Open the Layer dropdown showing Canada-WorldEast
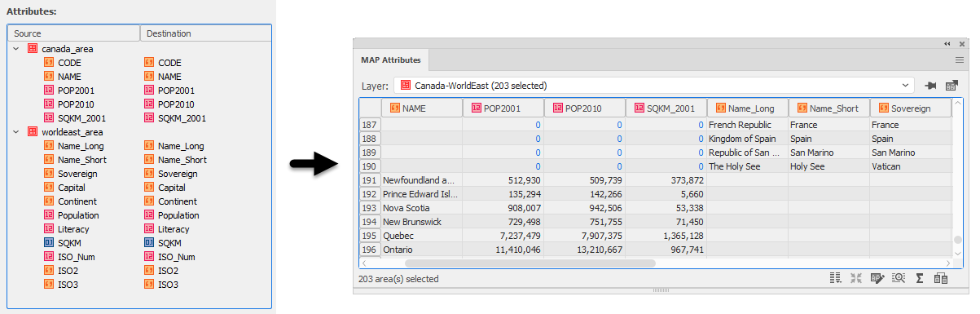Viewport: 980px width, 314px height. tap(654, 86)
